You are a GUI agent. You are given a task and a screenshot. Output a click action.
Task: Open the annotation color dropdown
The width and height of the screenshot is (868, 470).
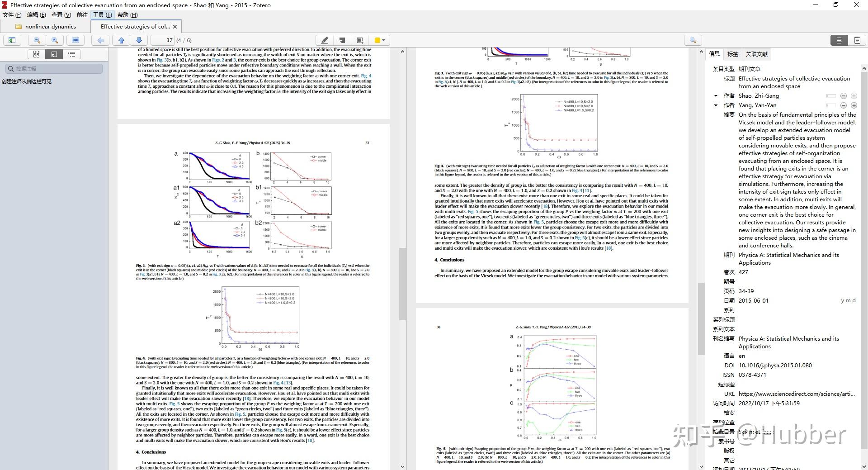(380, 40)
